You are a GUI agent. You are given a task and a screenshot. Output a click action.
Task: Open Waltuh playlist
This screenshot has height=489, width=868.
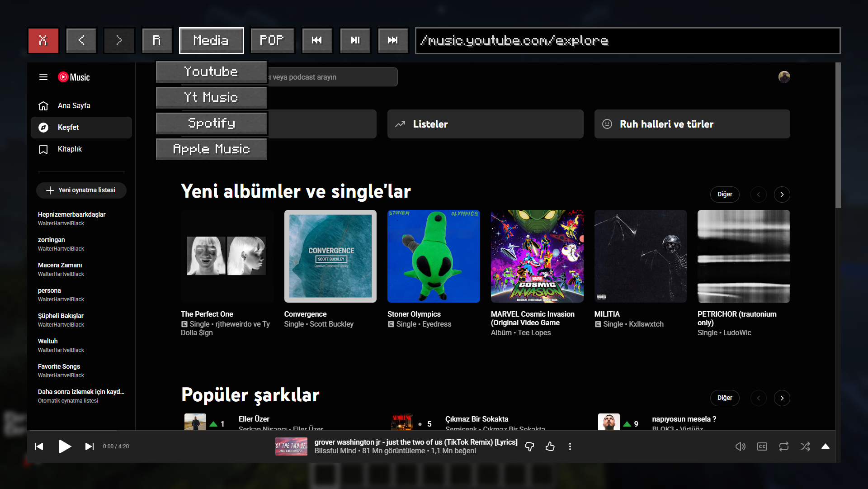[81, 345]
